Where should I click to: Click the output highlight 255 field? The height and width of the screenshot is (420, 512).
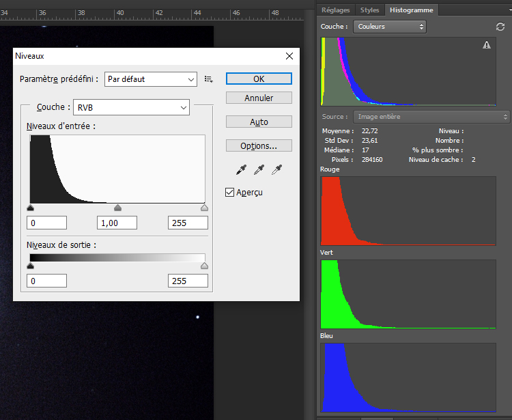(x=188, y=281)
